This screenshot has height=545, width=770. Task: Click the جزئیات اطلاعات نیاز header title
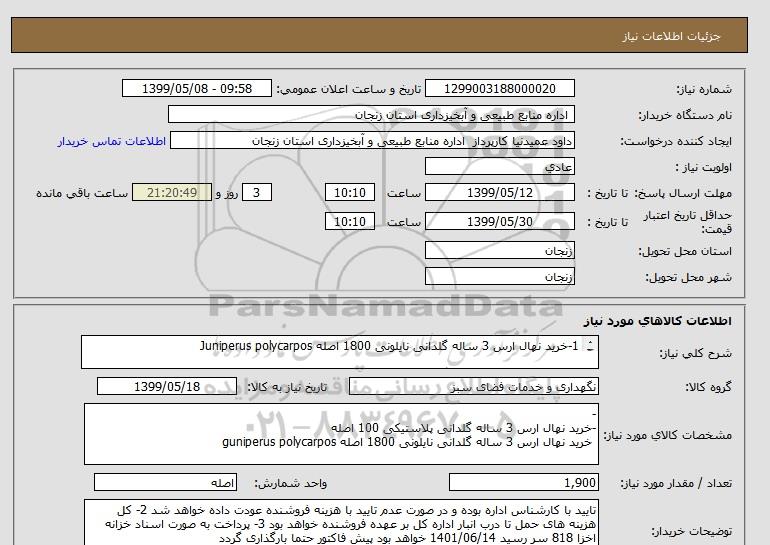(x=671, y=36)
